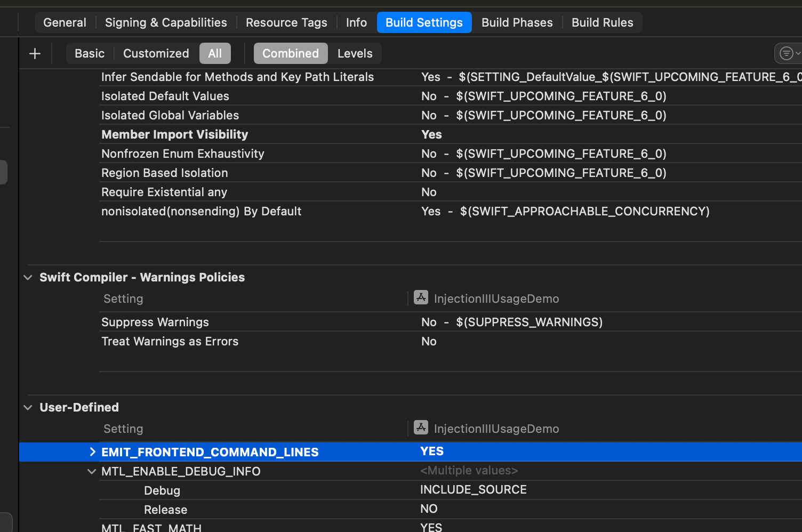Screen dimensions: 802x532
Task: Open the filter options icon
Action: [x=788, y=53]
